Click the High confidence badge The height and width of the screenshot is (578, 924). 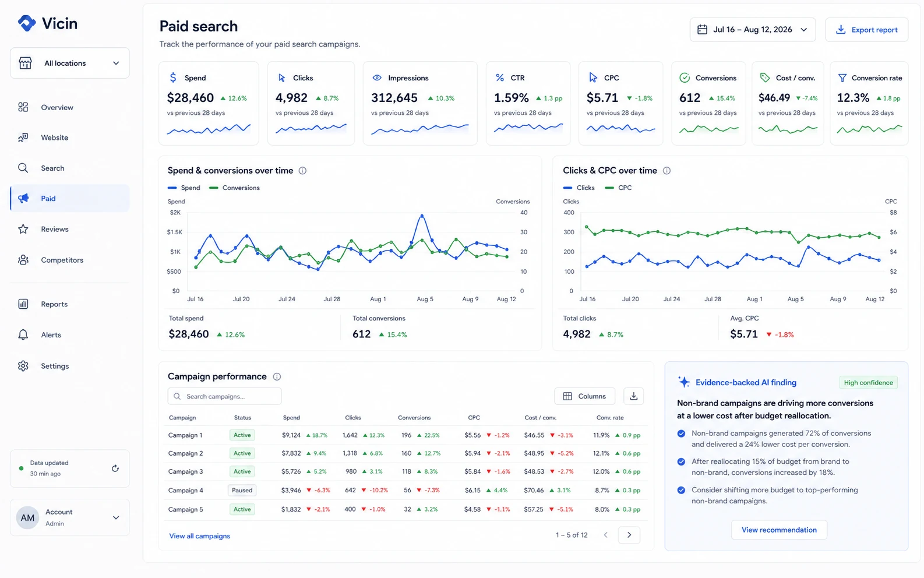[x=868, y=382]
